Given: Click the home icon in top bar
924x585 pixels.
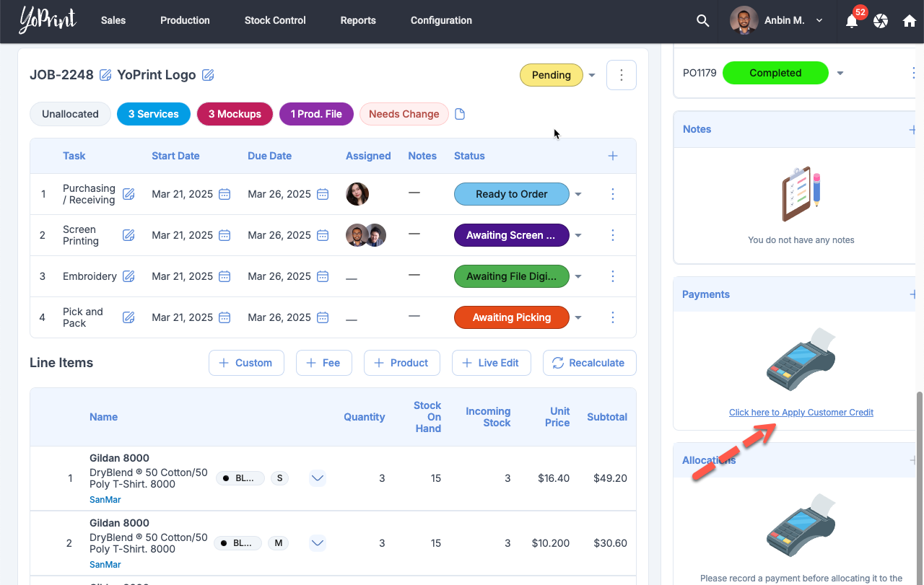Looking at the screenshot, I should pyautogui.click(x=910, y=21).
